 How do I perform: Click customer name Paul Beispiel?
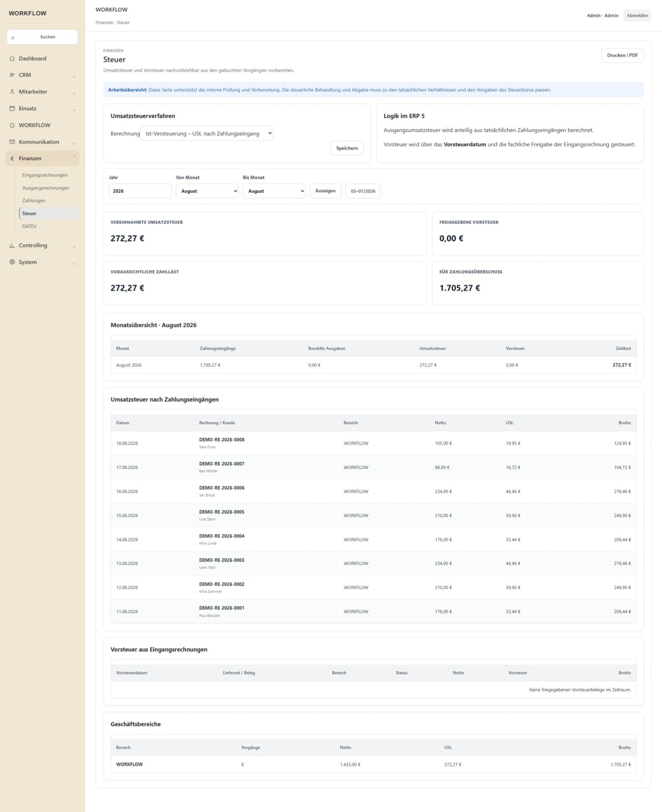(209, 616)
